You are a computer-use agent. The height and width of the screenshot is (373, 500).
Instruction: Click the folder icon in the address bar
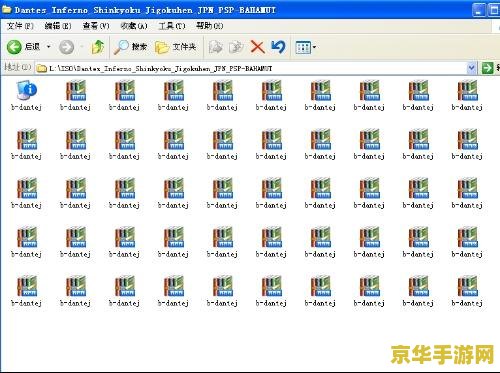(42, 68)
